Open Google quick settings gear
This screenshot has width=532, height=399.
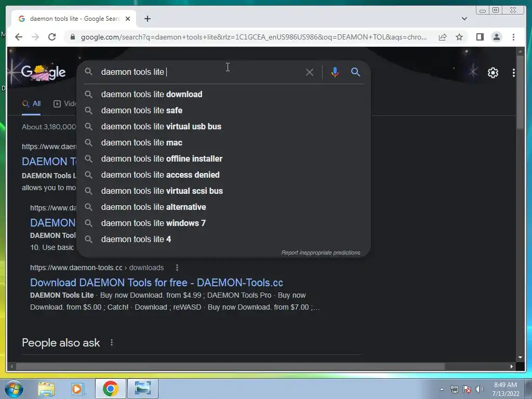[493, 73]
